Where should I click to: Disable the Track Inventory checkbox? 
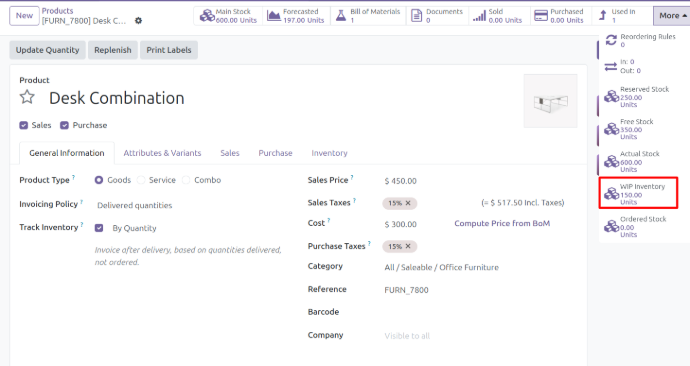(x=99, y=228)
